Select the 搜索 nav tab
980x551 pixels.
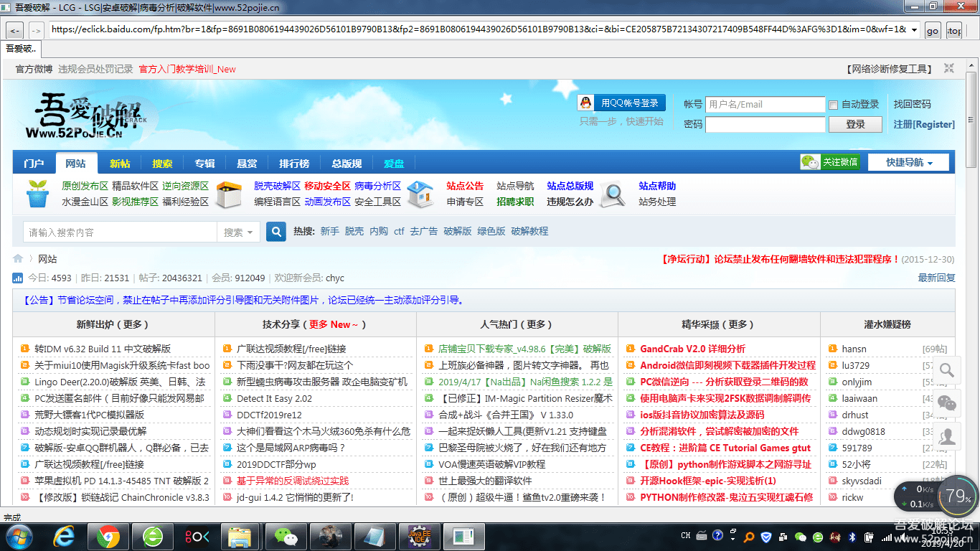[162, 164]
